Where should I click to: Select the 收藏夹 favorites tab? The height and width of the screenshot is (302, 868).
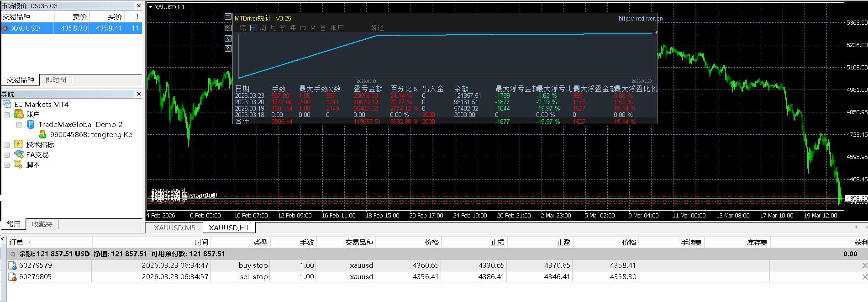pyautogui.click(x=42, y=224)
